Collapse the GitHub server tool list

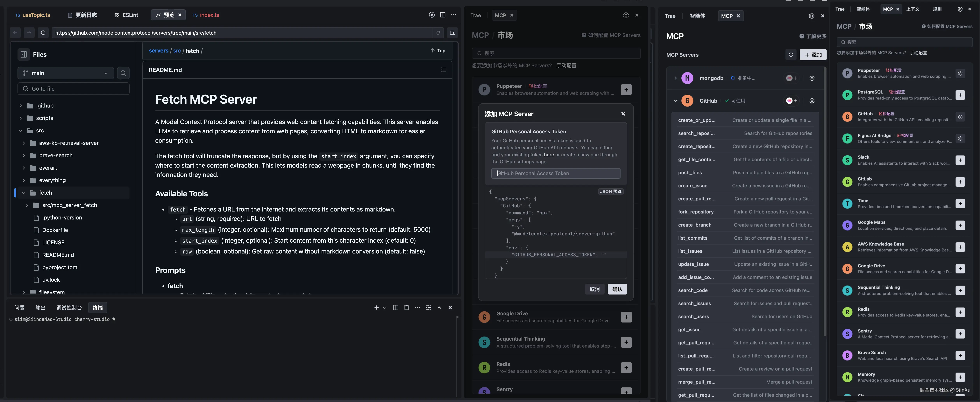click(x=675, y=101)
